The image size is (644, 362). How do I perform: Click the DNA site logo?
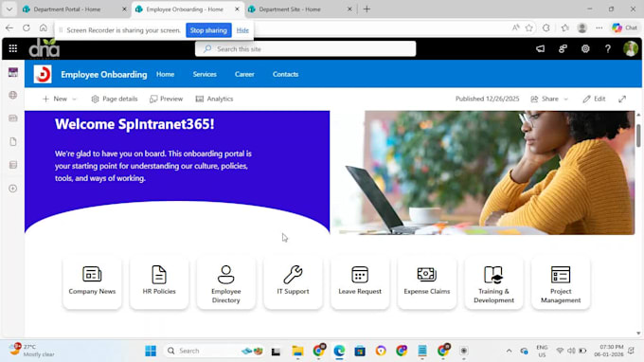point(44,48)
